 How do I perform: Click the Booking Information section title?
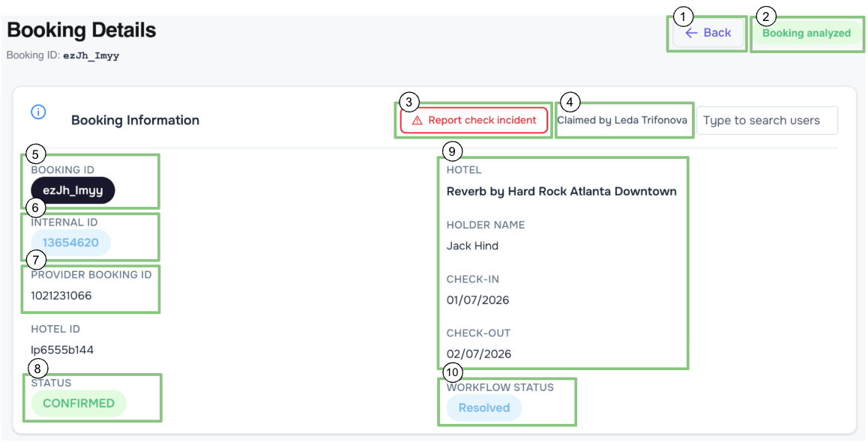coord(135,121)
